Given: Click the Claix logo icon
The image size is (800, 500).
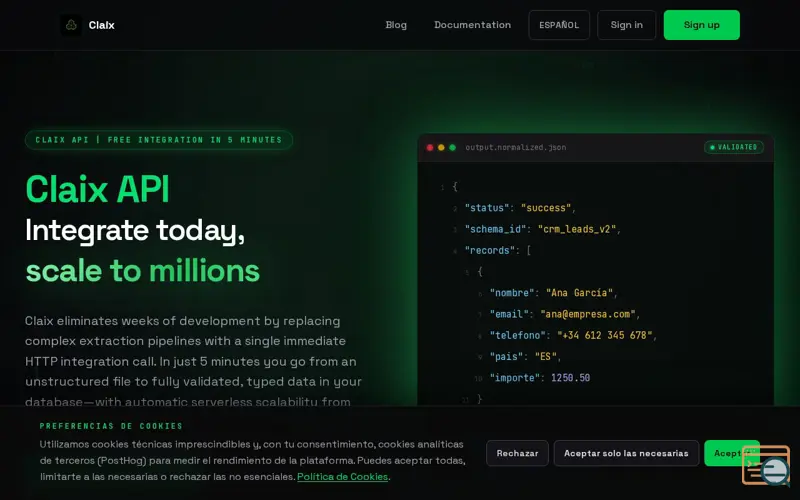Looking at the screenshot, I should (71, 25).
